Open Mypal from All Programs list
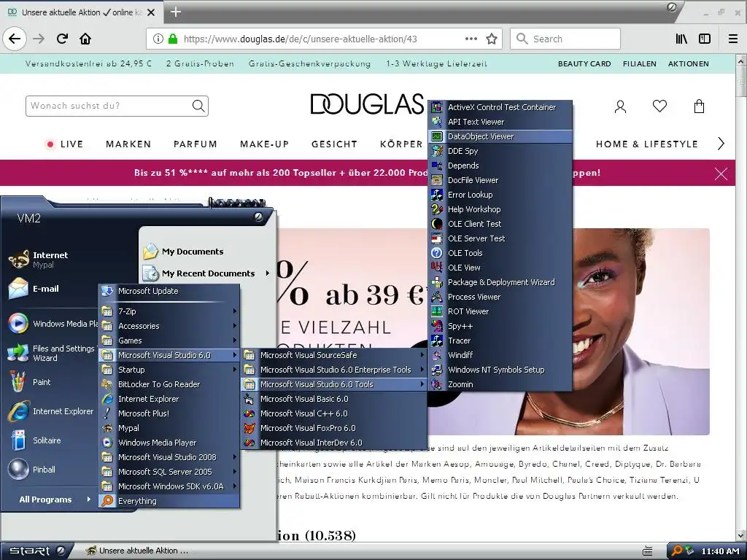747x560 pixels. (x=169, y=428)
